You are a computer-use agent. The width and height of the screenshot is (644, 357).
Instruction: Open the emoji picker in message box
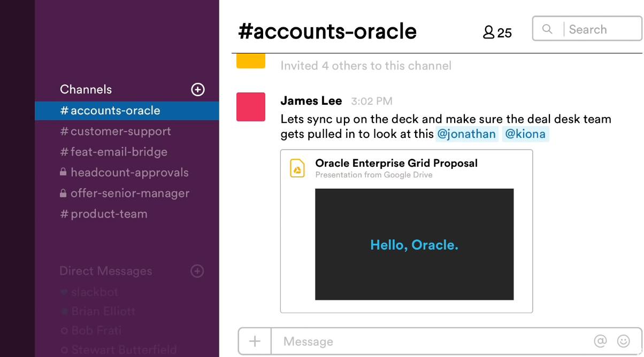pos(623,341)
